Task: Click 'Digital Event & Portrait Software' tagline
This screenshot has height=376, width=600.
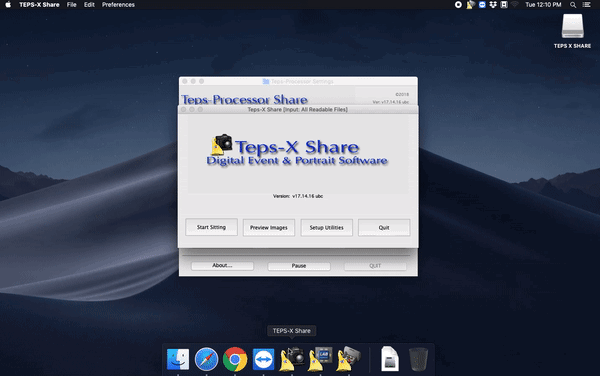Action: coord(297,161)
